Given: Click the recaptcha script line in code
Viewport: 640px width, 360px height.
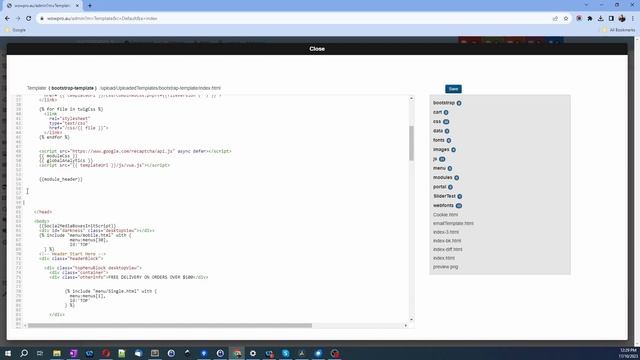Looking at the screenshot, I should tap(135, 151).
